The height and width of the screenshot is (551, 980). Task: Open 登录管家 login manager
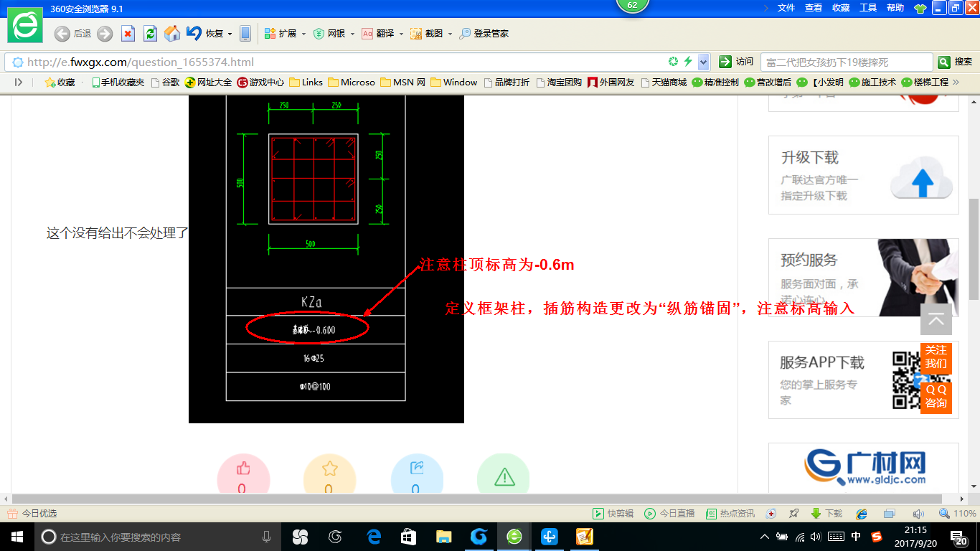[484, 34]
